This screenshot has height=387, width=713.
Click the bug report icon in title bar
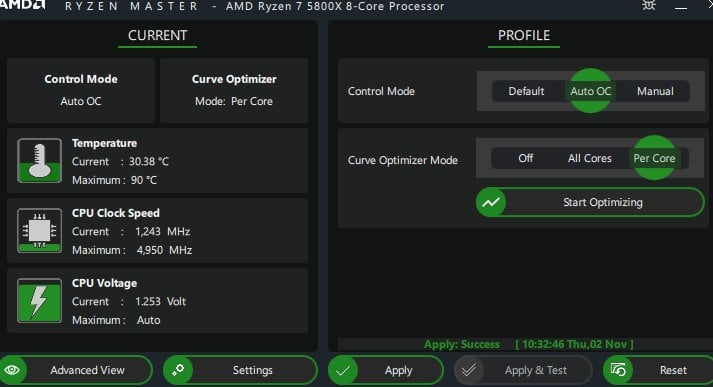pyautogui.click(x=649, y=5)
